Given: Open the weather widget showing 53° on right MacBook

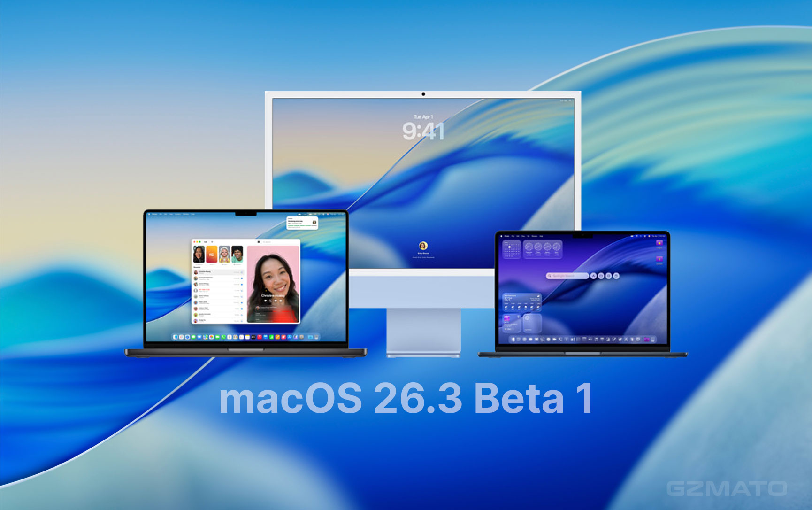Looking at the screenshot, I should (x=522, y=302).
